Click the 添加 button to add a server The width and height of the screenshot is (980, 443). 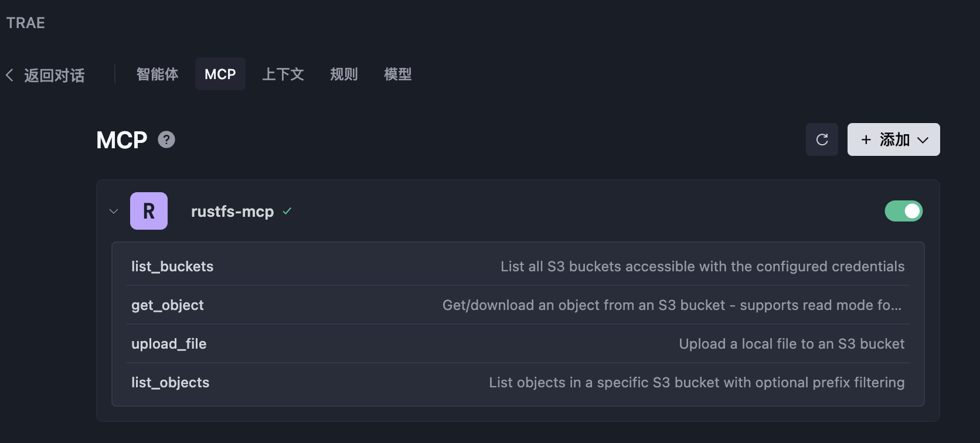893,139
